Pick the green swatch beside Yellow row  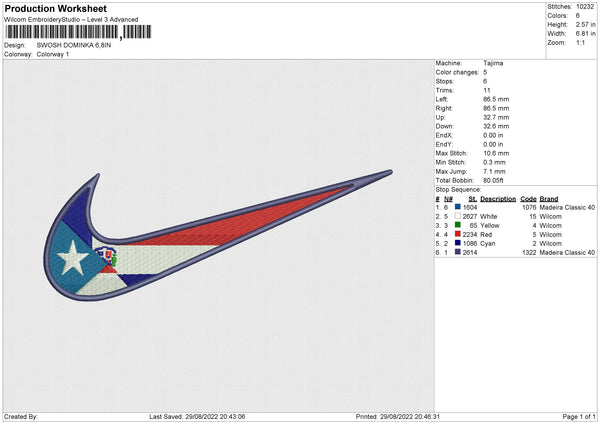click(458, 225)
